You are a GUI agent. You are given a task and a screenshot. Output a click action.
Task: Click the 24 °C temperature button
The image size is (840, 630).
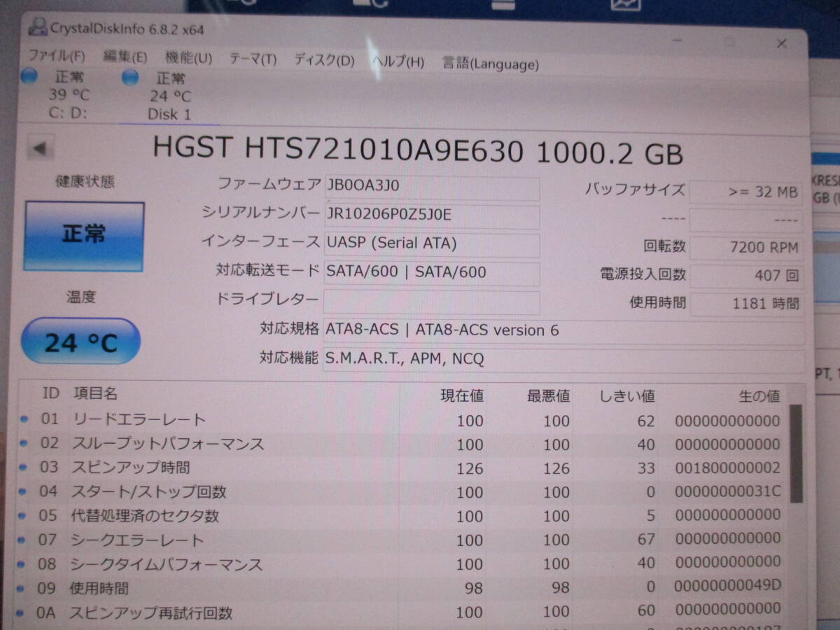coord(81,342)
